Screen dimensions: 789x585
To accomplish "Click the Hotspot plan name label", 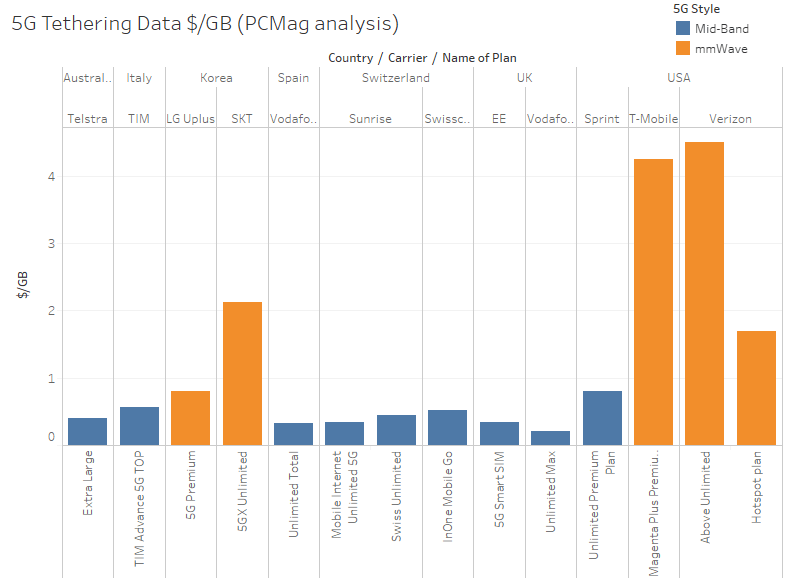I will [x=756, y=487].
